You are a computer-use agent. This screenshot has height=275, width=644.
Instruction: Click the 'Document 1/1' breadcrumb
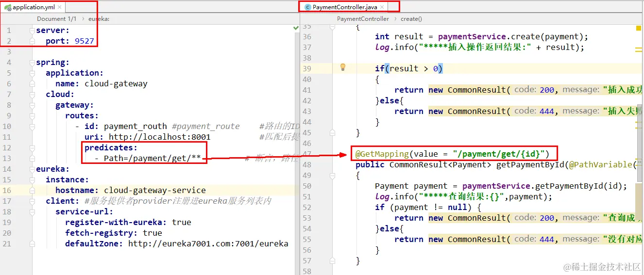point(56,19)
